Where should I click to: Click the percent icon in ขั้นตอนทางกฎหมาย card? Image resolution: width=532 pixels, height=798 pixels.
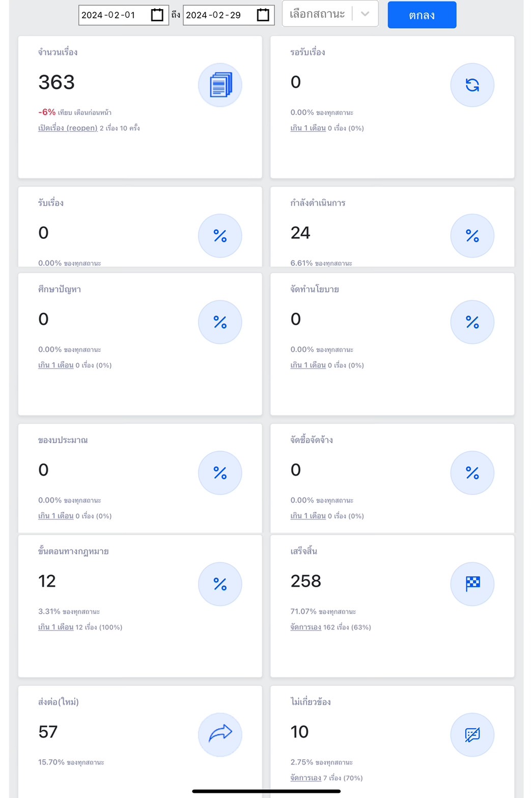[220, 584]
